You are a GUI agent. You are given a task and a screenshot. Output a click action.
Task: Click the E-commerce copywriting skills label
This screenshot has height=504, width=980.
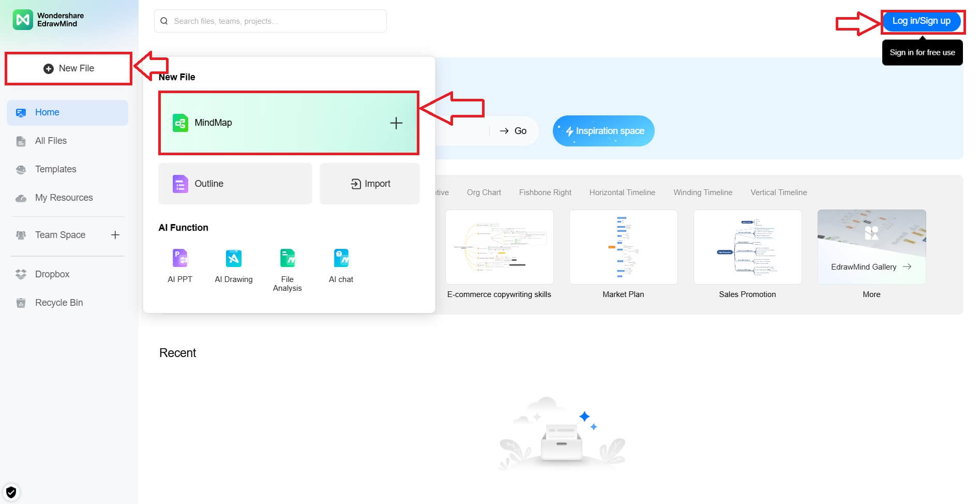point(499,294)
